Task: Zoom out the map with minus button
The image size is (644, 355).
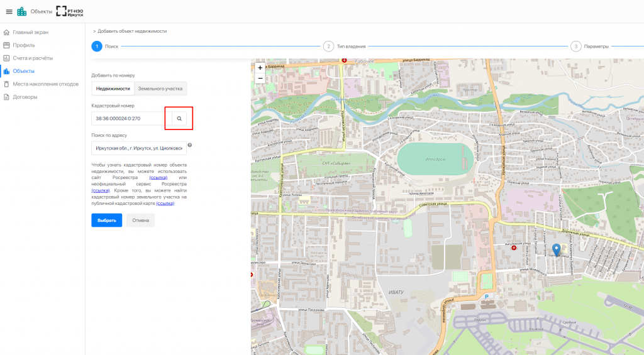Action: (260, 78)
